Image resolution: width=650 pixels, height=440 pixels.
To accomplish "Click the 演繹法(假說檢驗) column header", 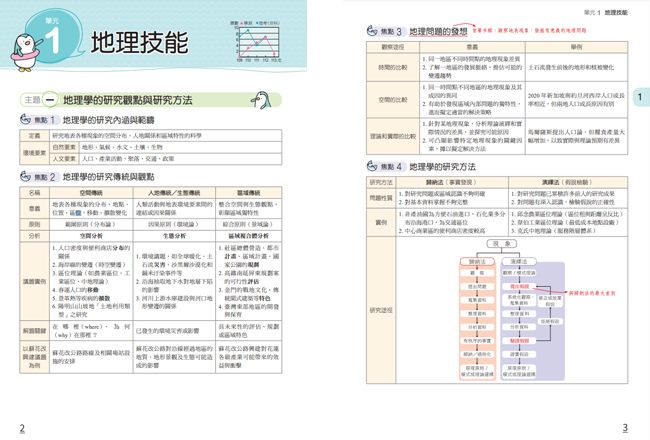I will pos(568,182).
